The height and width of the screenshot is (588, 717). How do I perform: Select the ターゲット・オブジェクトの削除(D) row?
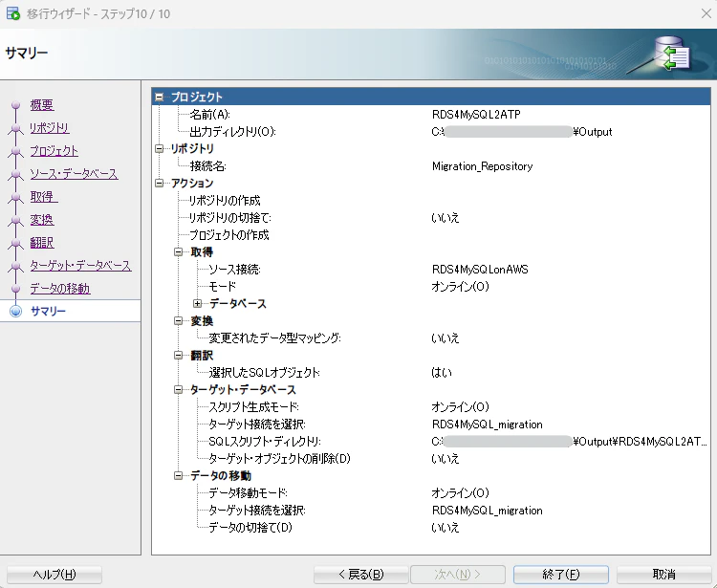click(x=431, y=459)
